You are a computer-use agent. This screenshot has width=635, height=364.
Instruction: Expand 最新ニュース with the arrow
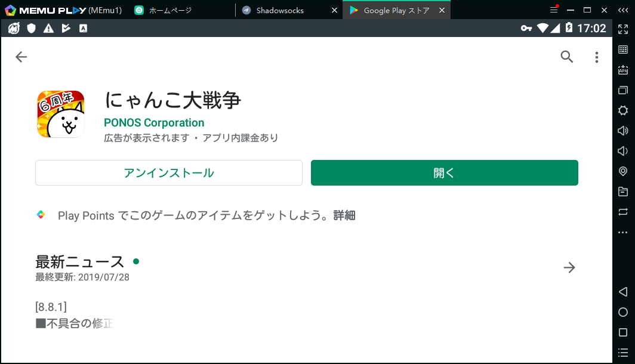(x=569, y=267)
